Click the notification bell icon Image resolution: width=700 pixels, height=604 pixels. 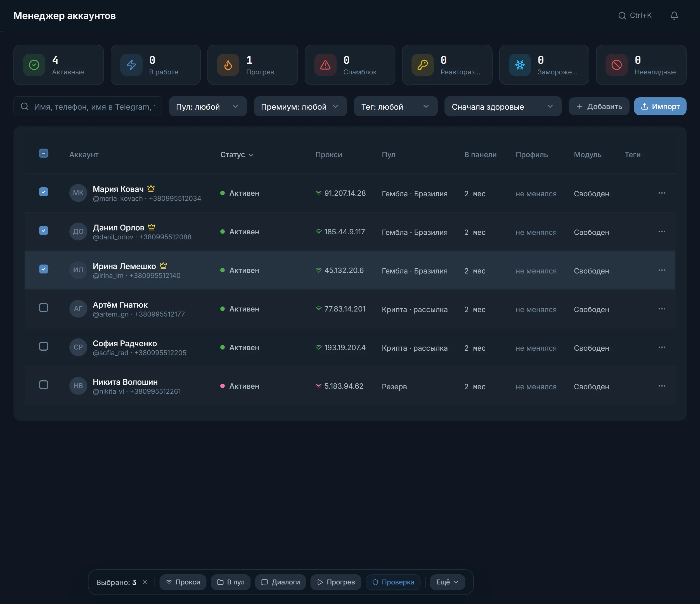674,16
